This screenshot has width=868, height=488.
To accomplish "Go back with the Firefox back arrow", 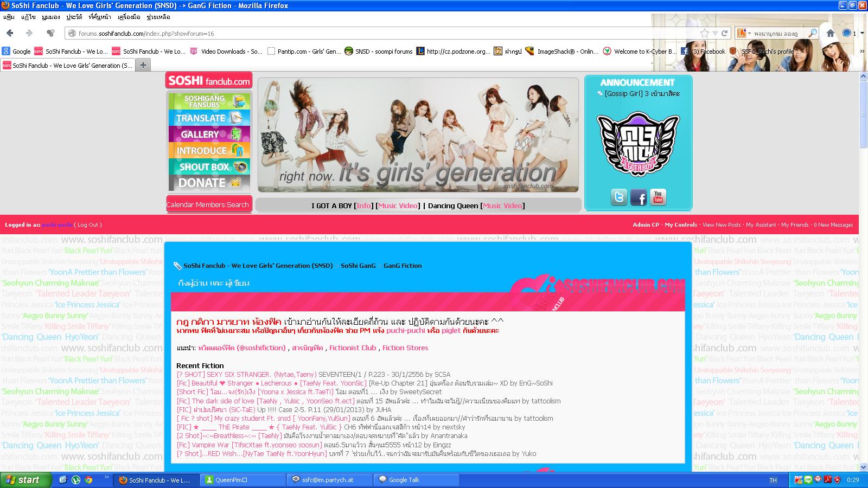I will tap(10, 33).
